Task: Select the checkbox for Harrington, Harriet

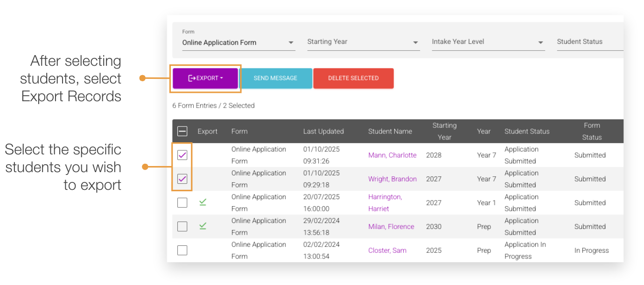Action: 182,202
